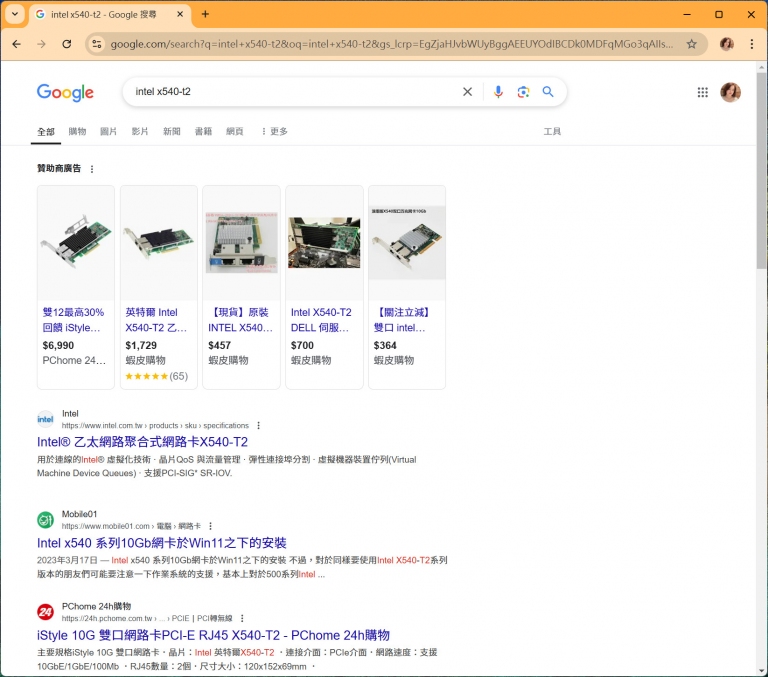Open the $6,990 iStyle card thumbnail

pyautogui.click(x=76, y=242)
